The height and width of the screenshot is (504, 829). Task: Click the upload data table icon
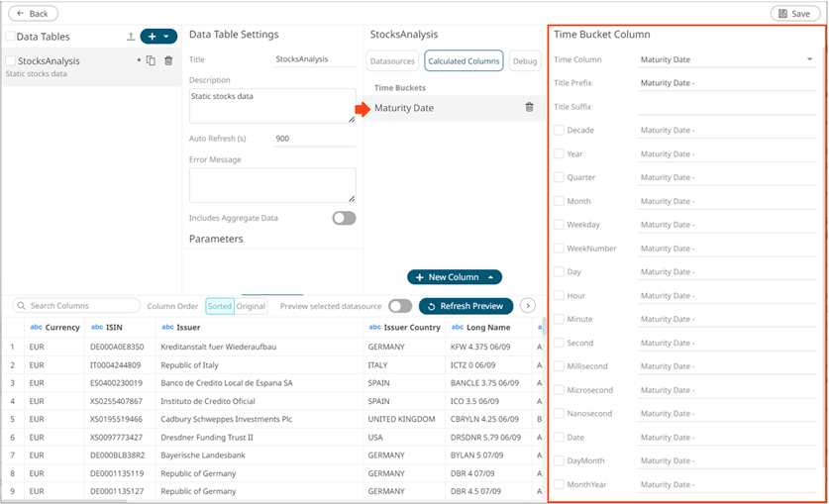click(x=131, y=37)
